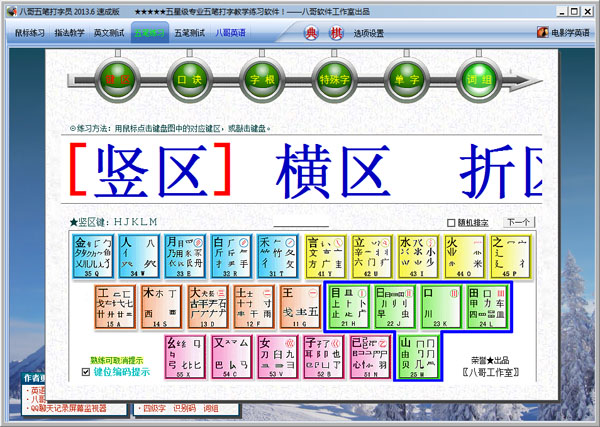600x427 pixels.
Task: Click the 八哥工作室 credit text
Action: [x=491, y=372]
